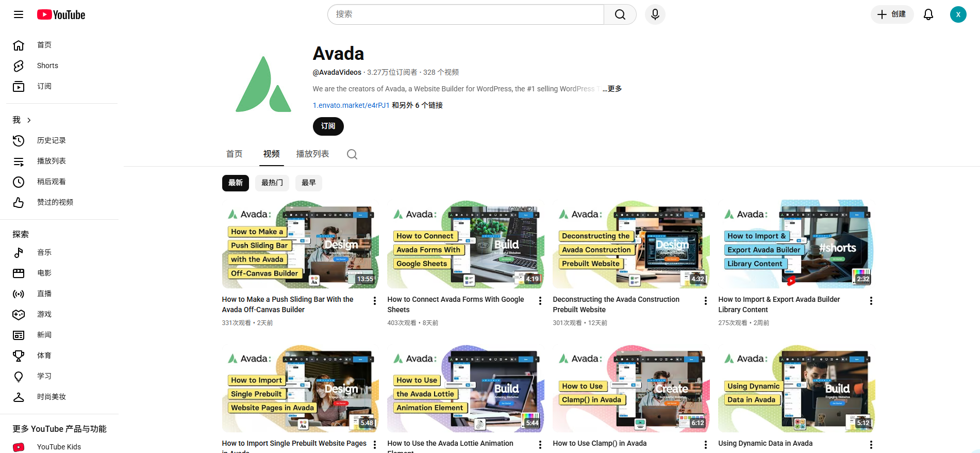Open the notifications bell
Viewport: 980px width, 453px height.
(928, 14)
